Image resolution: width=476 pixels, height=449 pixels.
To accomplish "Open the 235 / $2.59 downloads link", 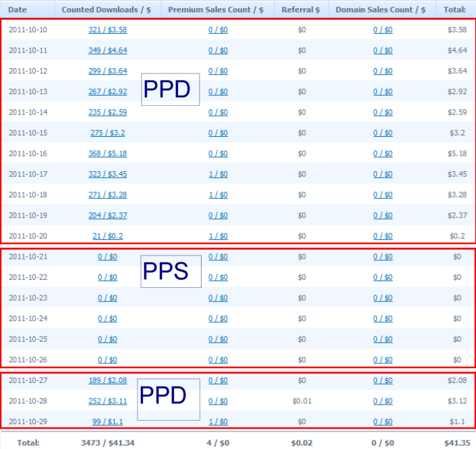I will click(x=108, y=113).
